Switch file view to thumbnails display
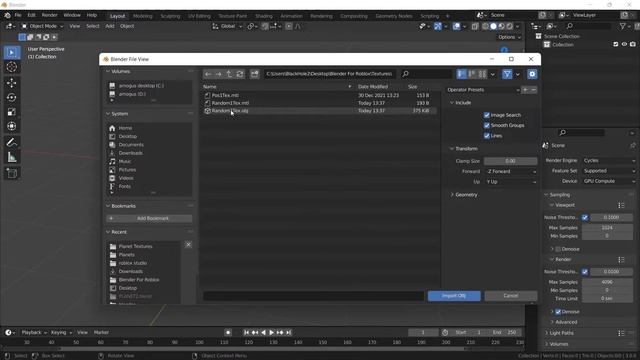 [482, 74]
